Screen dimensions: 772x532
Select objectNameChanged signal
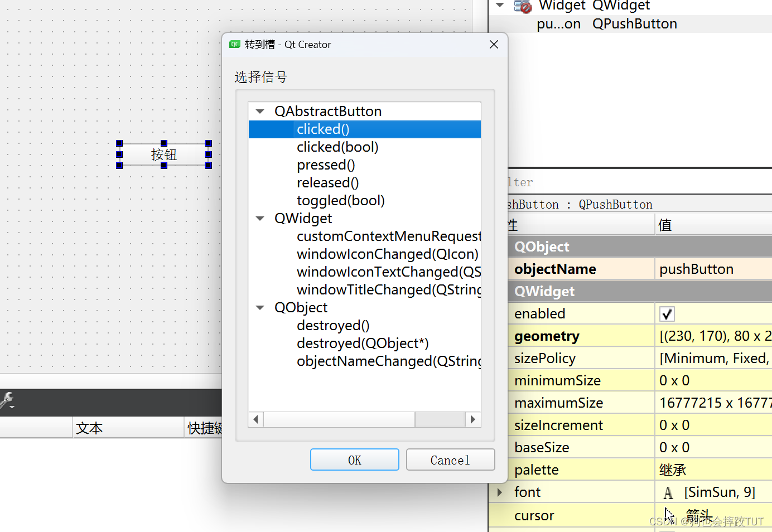tap(389, 361)
